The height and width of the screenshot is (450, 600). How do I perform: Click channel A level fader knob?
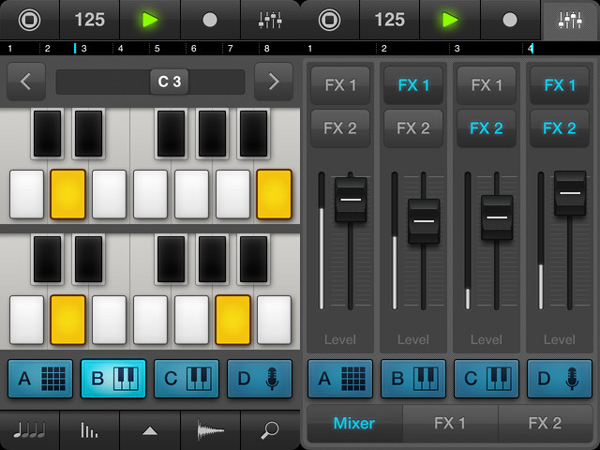(351, 199)
